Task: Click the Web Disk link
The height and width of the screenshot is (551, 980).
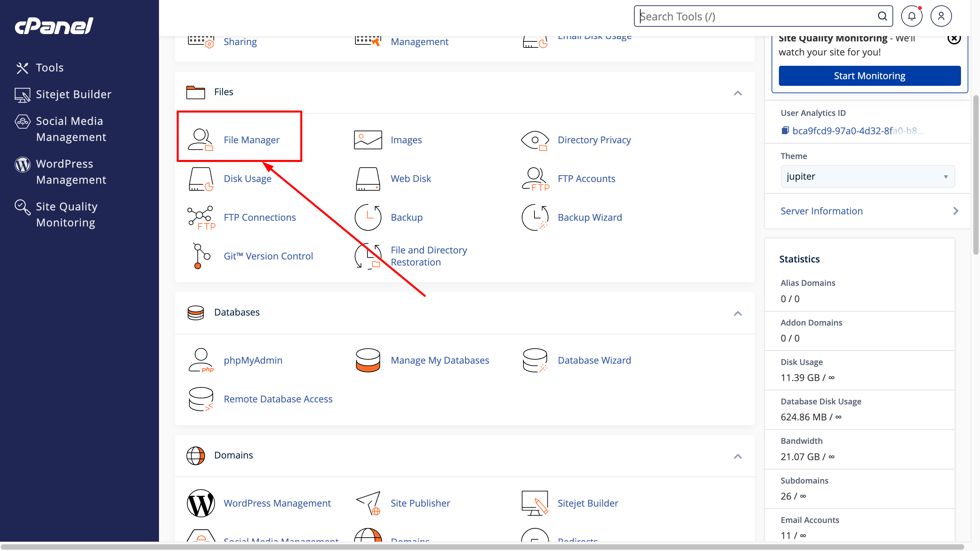Action: click(x=411, y=179)
